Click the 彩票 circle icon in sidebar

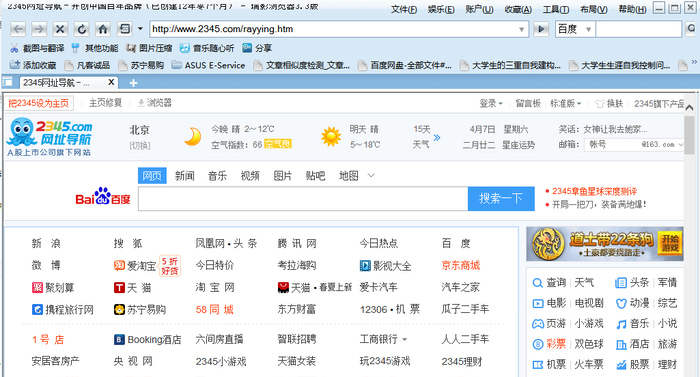[538, 344]
